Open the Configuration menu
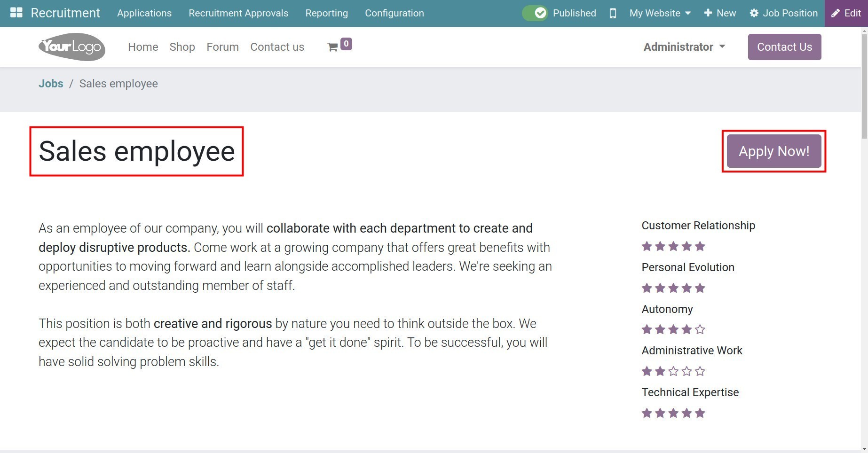The image size is (868, 453). 394,13
